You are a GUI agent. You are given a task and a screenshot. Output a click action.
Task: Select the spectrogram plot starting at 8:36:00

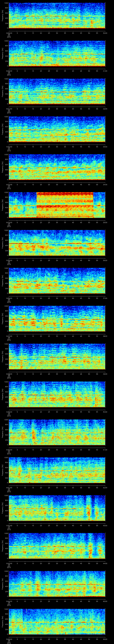pyautogui.click(x=57, y=280)
